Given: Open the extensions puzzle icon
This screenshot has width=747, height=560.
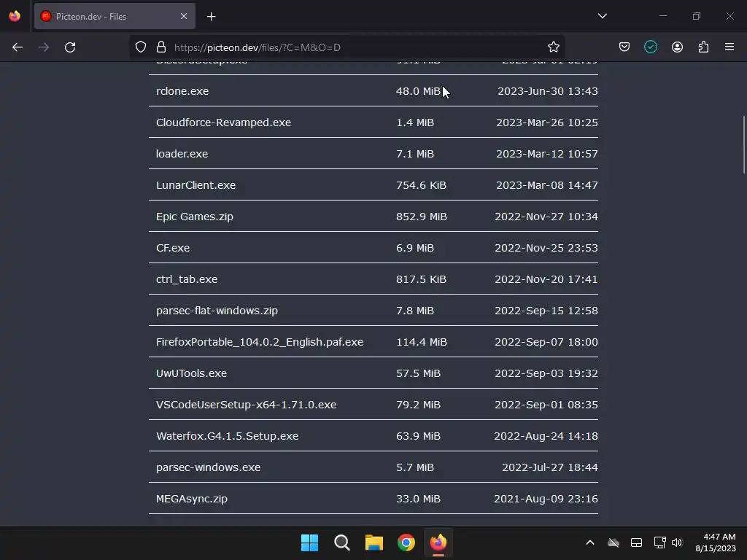Looking at the screenshot, I should [703, 47].
